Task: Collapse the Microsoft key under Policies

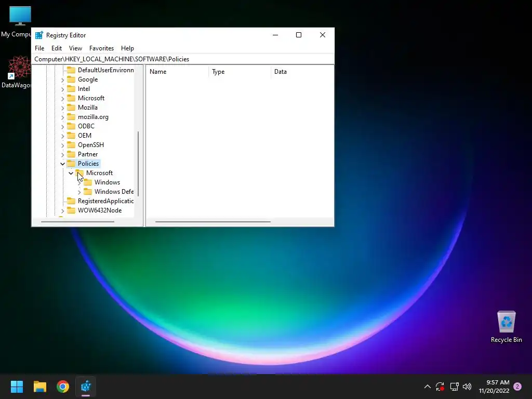Action: (71, 173)
